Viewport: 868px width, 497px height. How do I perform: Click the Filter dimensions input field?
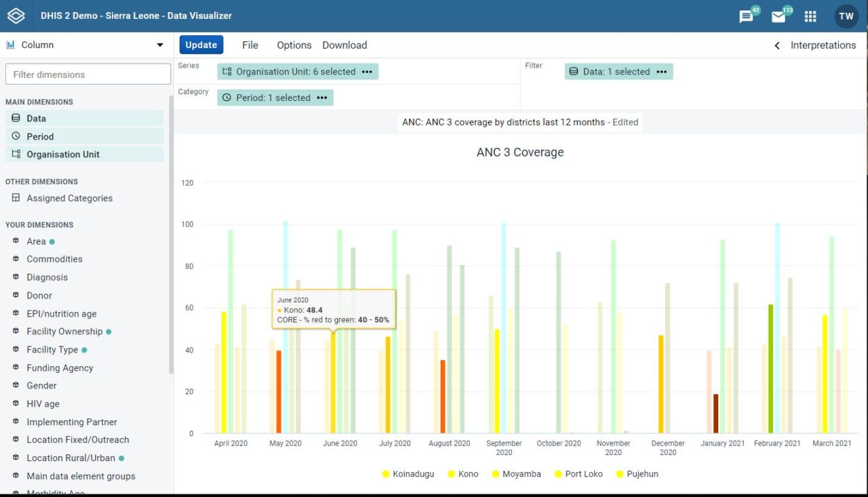click(87, 74)
